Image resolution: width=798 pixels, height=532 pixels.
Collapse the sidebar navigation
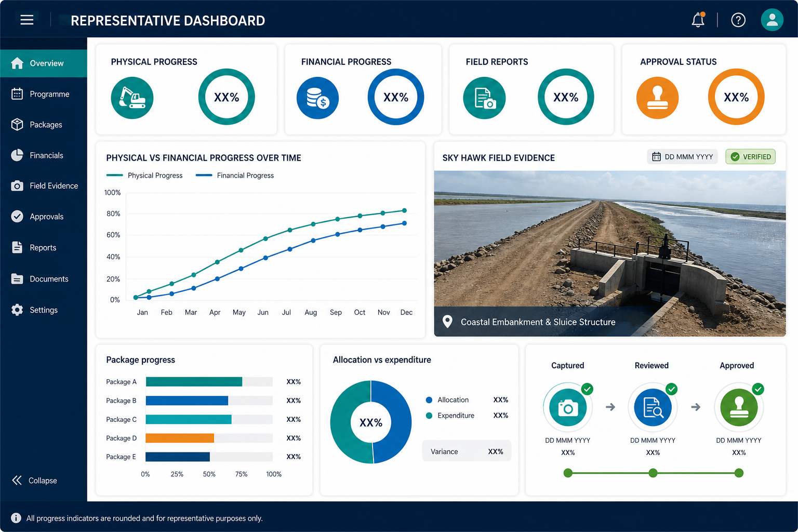pos(34,481)
